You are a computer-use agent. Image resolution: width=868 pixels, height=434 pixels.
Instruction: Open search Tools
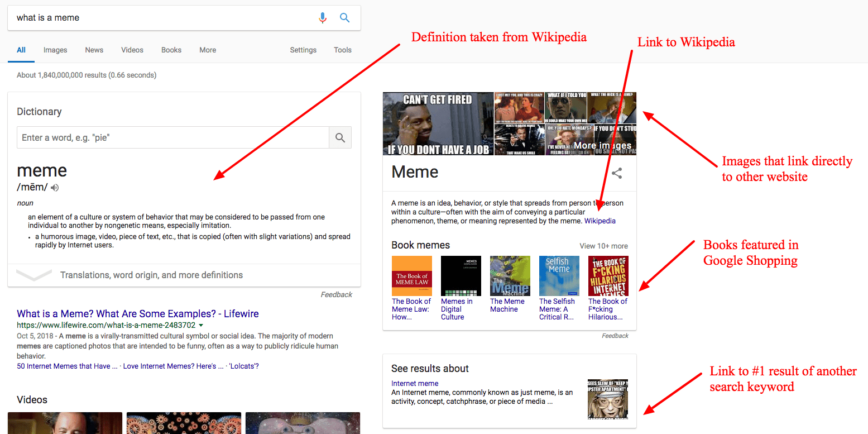[x=343, y=50]
